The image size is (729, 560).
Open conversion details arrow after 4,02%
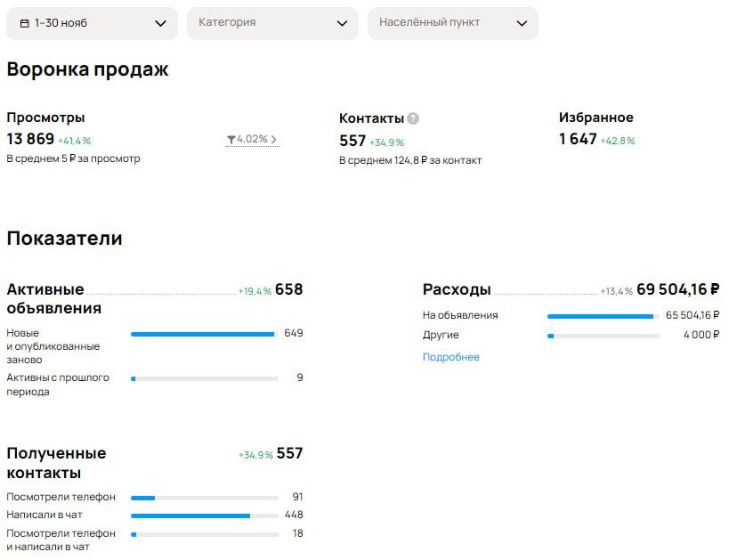[x=274, y=140]
